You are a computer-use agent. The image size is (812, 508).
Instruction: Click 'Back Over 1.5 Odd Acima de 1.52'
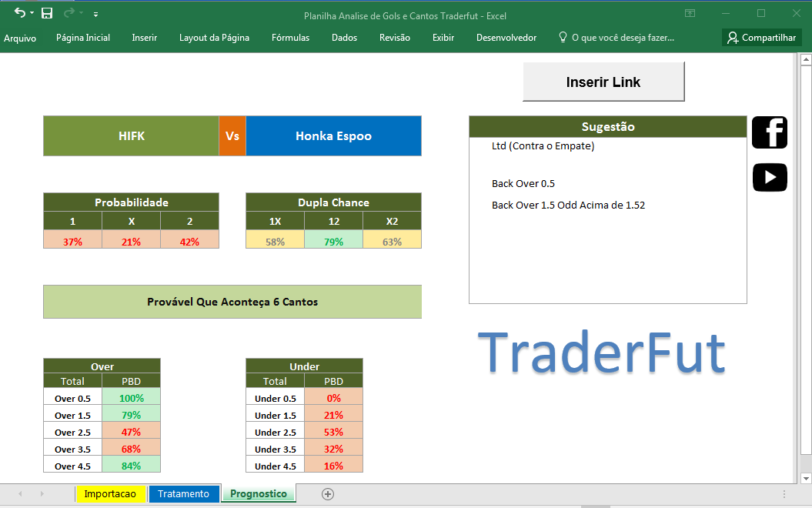[568, 205]
